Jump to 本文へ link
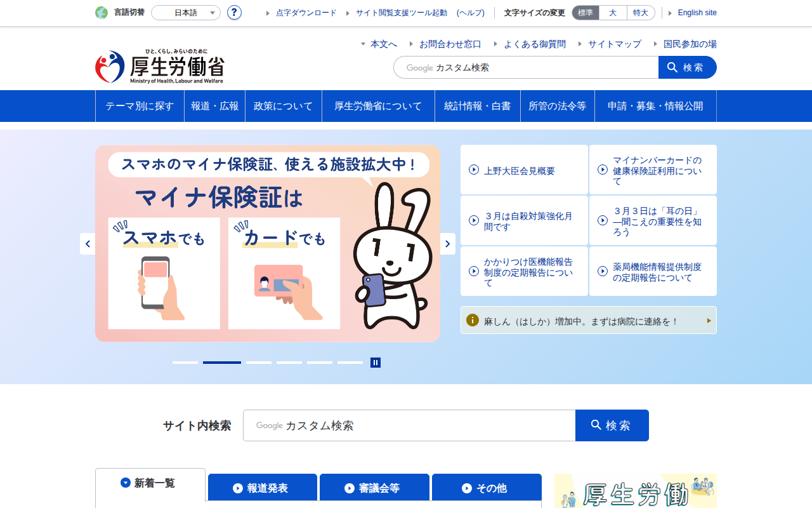This screenshot has width=812, height=508. click(384, 44)
